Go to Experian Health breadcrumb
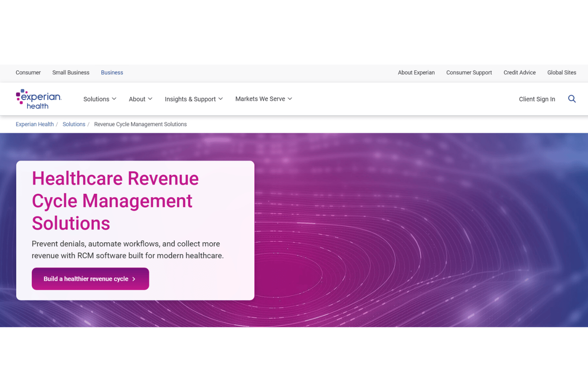The width and height of the screenshot is (588, 392). (x=35, y=124)
